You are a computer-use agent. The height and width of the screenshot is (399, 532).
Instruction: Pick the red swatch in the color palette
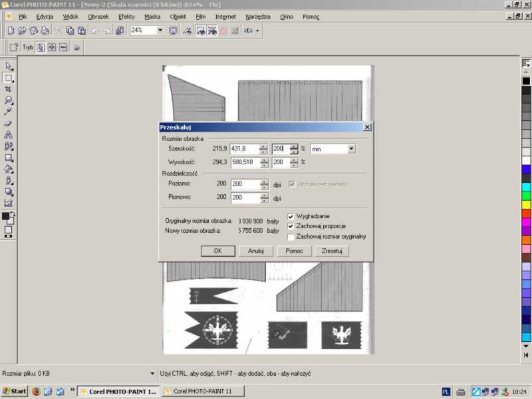(x=526, y=213)
